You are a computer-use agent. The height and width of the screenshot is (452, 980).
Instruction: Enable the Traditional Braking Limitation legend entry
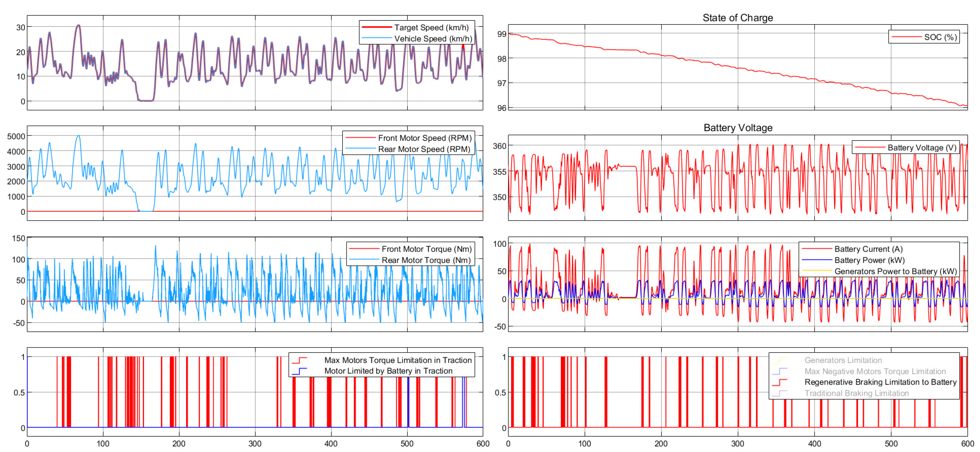click(x=856, y=393)
